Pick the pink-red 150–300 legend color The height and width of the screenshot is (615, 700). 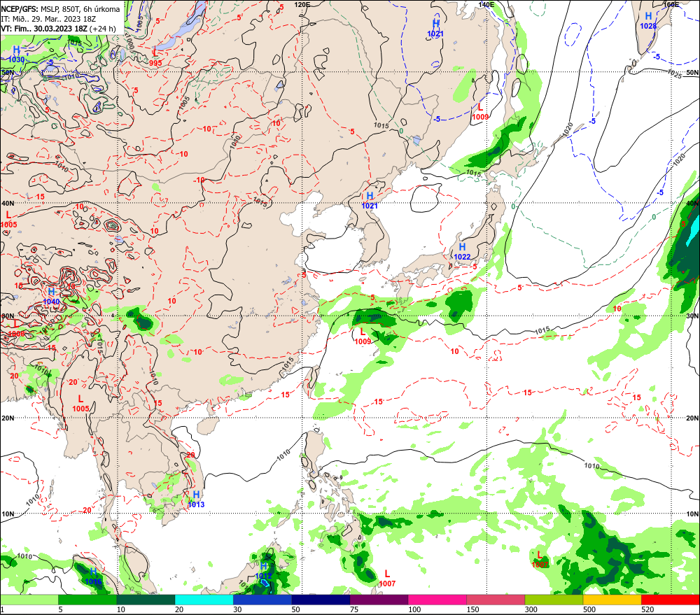496,600
